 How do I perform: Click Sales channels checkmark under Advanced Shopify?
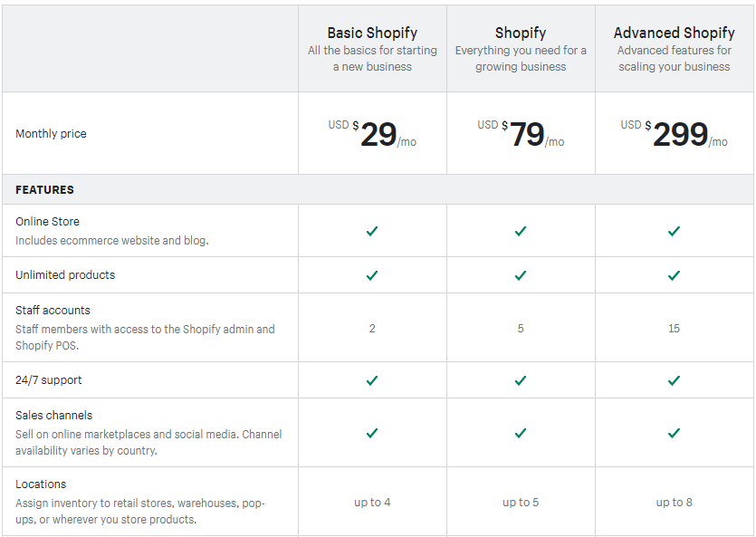coord(674,433)
